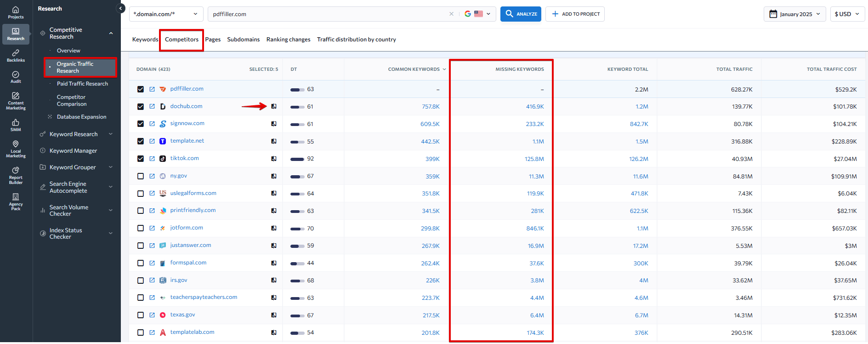
Task: Open the Audit sidebar icon
Action: point(16,77)
